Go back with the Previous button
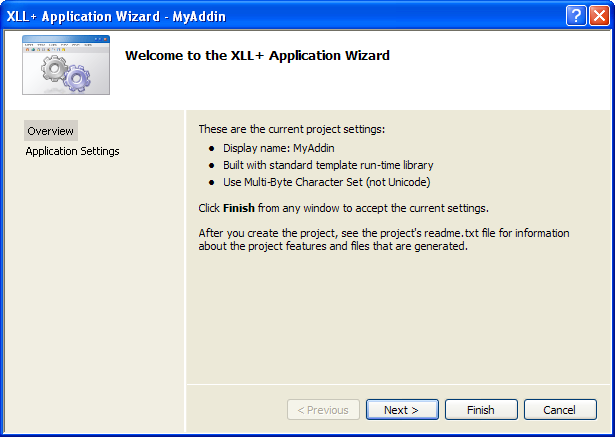This screenshot has height=437, width=615. click(323, 410)
